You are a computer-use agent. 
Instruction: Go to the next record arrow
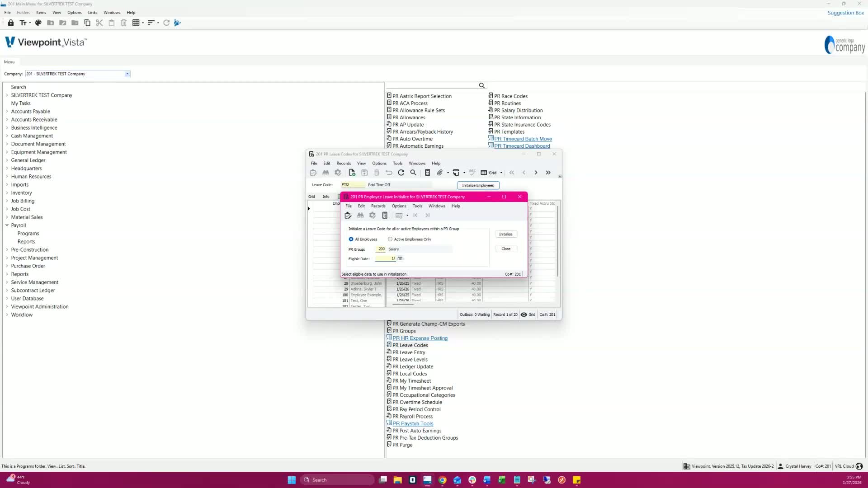click(x=536, y=173)
